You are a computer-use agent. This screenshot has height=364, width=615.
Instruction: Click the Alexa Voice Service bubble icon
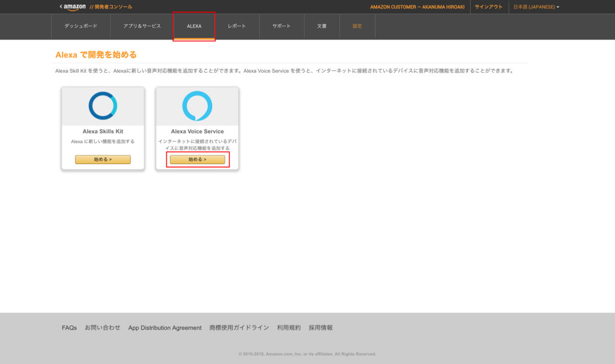tap(197, 106)
